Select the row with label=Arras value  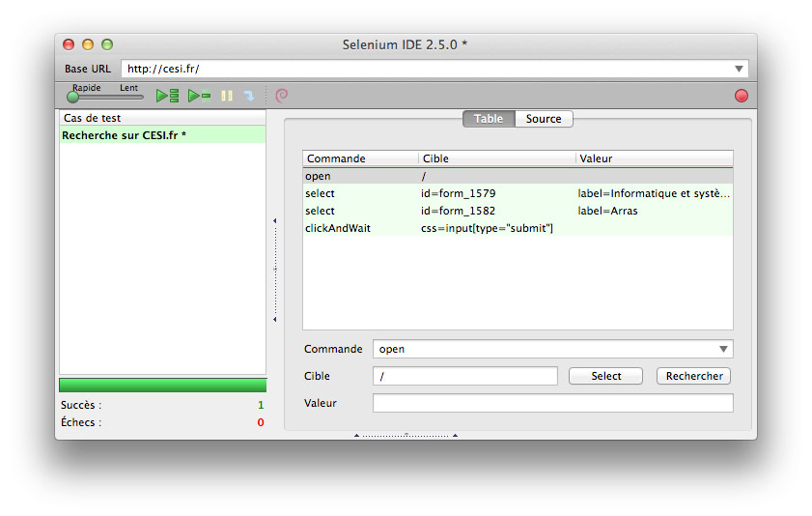pos(608,211)
